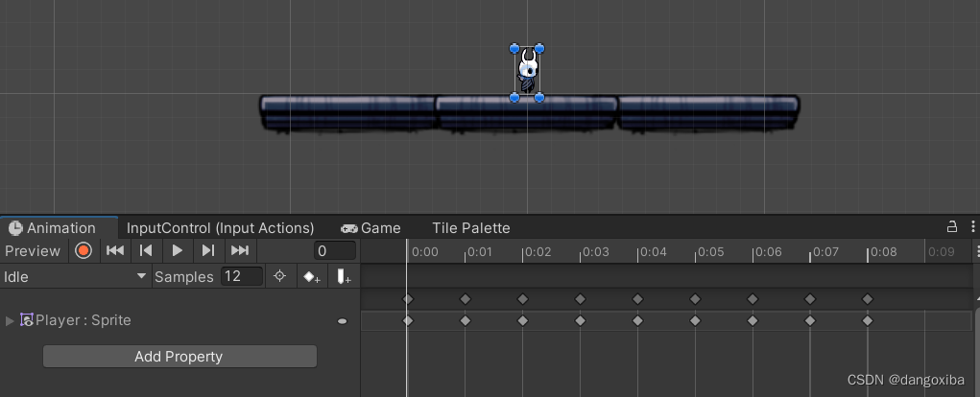Select Sprite keyframe diamond at 0:06

pos(753,321)
